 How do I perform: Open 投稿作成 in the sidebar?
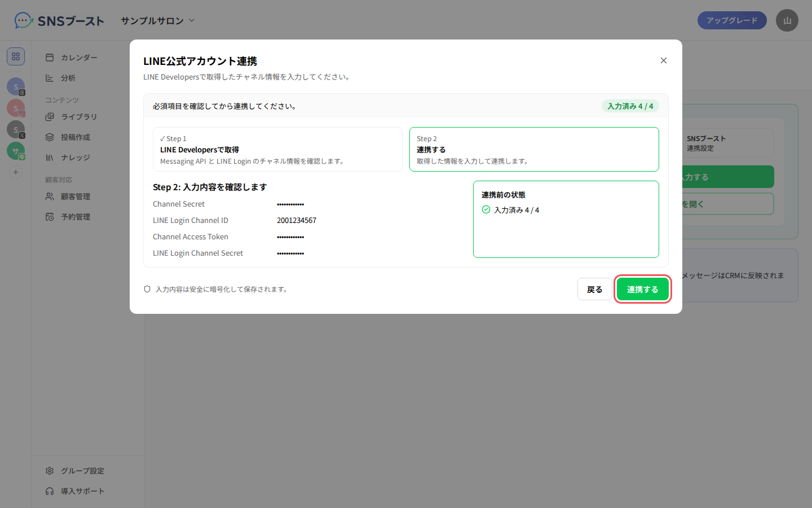pos(88,137)
